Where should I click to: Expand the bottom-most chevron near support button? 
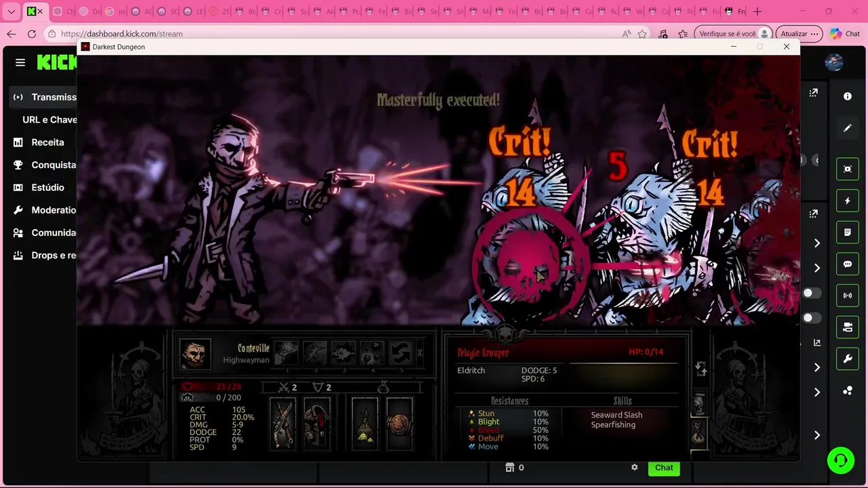(817, 435)
